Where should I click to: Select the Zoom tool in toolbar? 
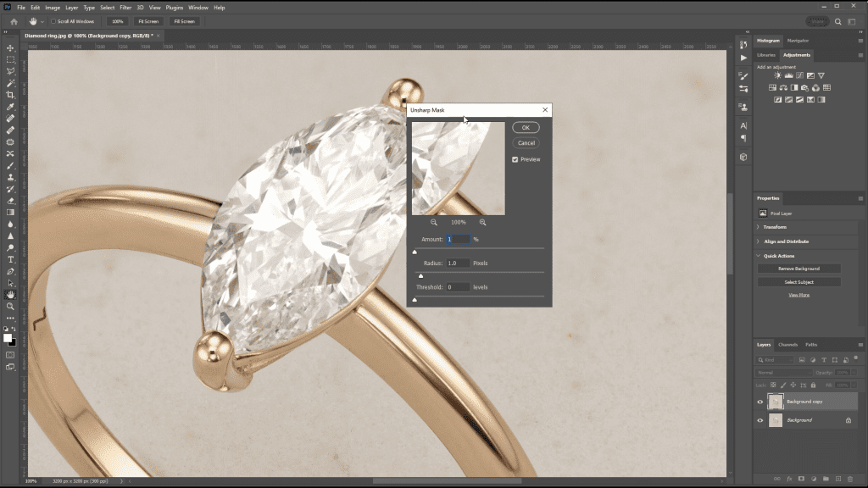tap(10, 307)
